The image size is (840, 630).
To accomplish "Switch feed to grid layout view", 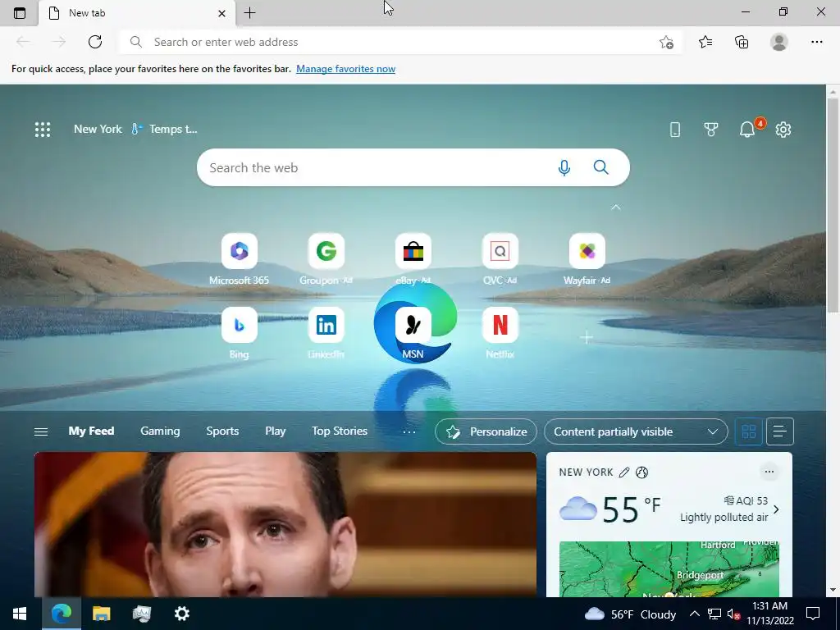I will (x=748, y=431).
